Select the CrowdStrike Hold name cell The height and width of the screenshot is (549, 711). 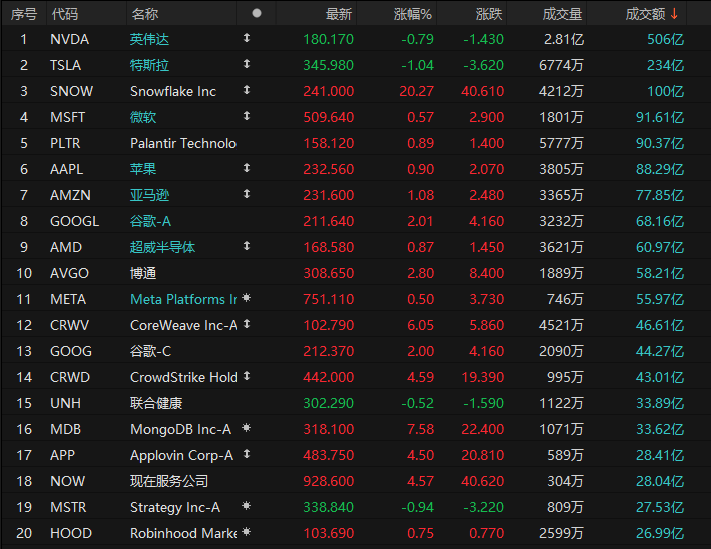(x=183, y=377)
